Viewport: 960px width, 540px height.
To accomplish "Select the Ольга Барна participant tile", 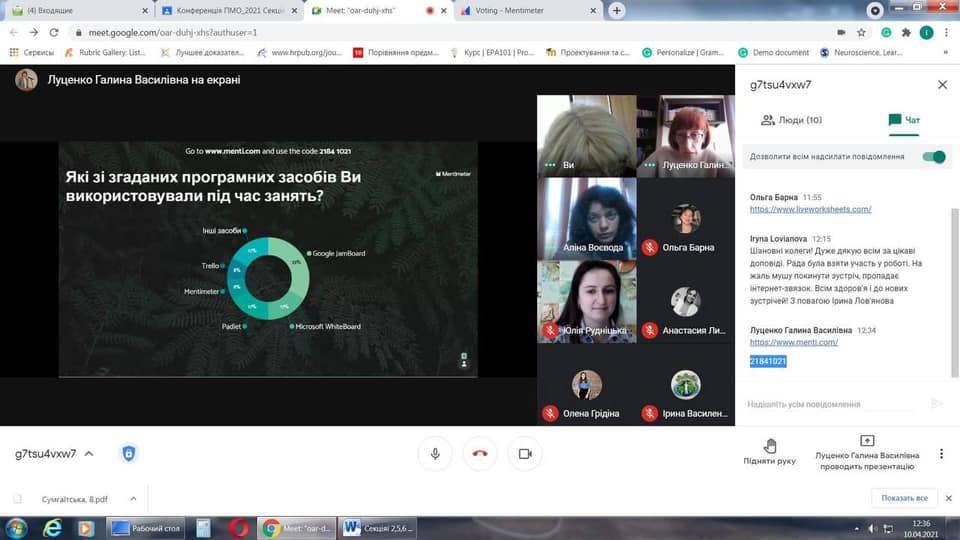I will [x=686, y=219].
